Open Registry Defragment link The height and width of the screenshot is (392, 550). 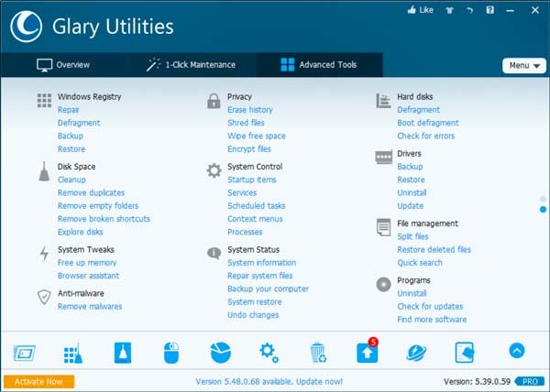(79, 123)
